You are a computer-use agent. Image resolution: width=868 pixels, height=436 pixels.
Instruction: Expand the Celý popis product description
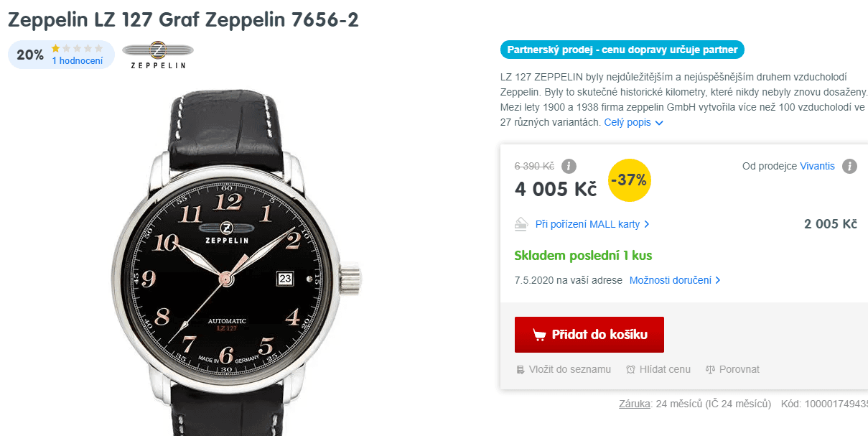[x=628, y=122]
